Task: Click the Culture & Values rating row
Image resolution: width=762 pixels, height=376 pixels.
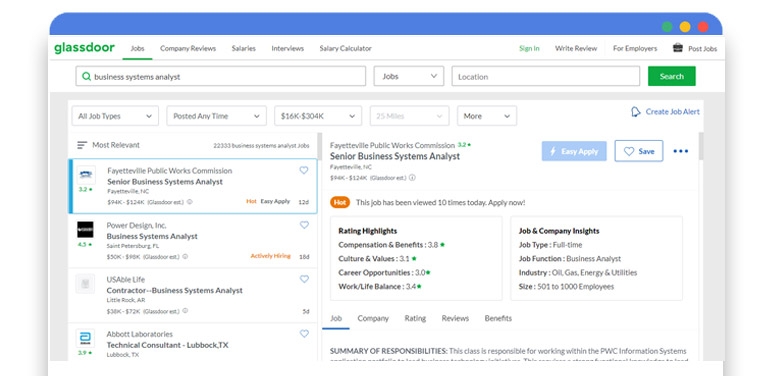Action: [x=378, y=259]
